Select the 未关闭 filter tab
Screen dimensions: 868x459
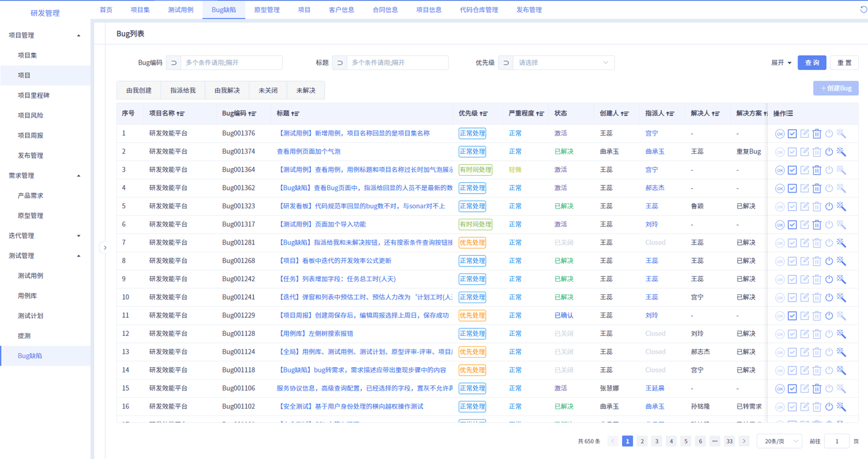tap(268, 90)
